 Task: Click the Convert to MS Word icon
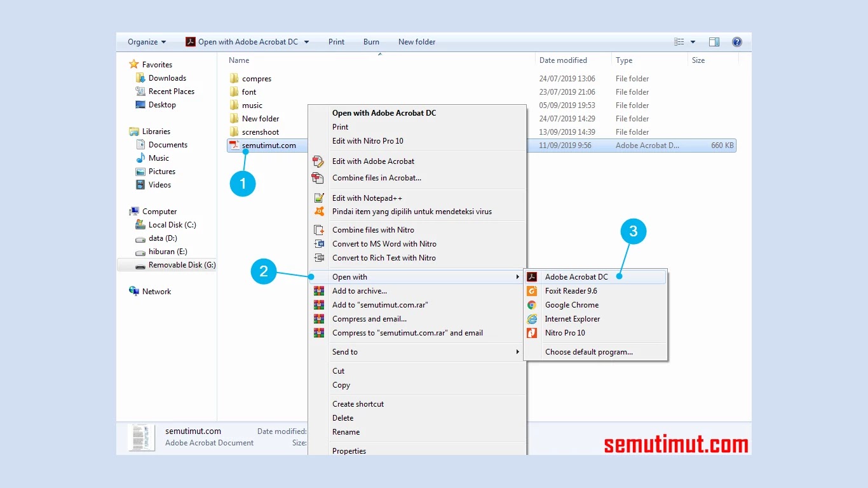319,244
